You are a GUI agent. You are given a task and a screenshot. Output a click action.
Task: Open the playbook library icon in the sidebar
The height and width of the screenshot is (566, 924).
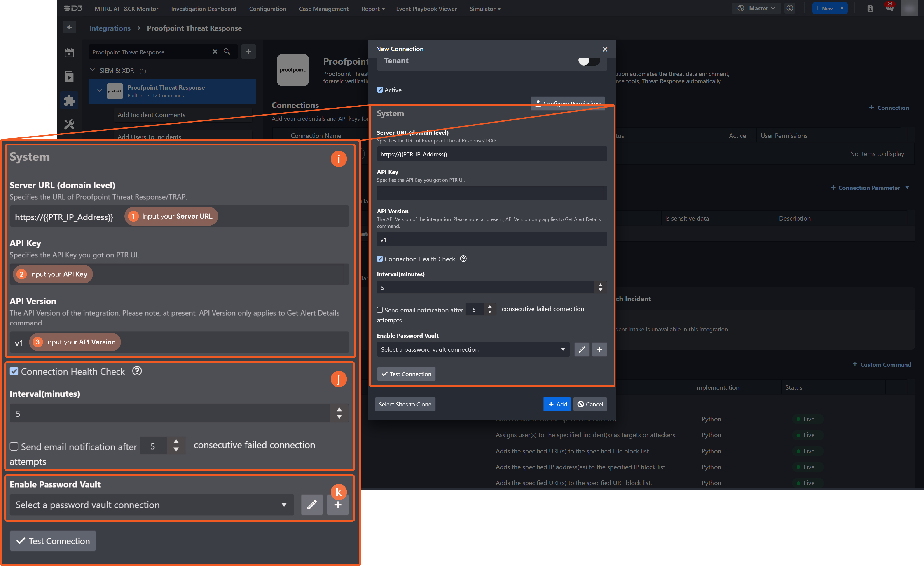pos(69,77)
